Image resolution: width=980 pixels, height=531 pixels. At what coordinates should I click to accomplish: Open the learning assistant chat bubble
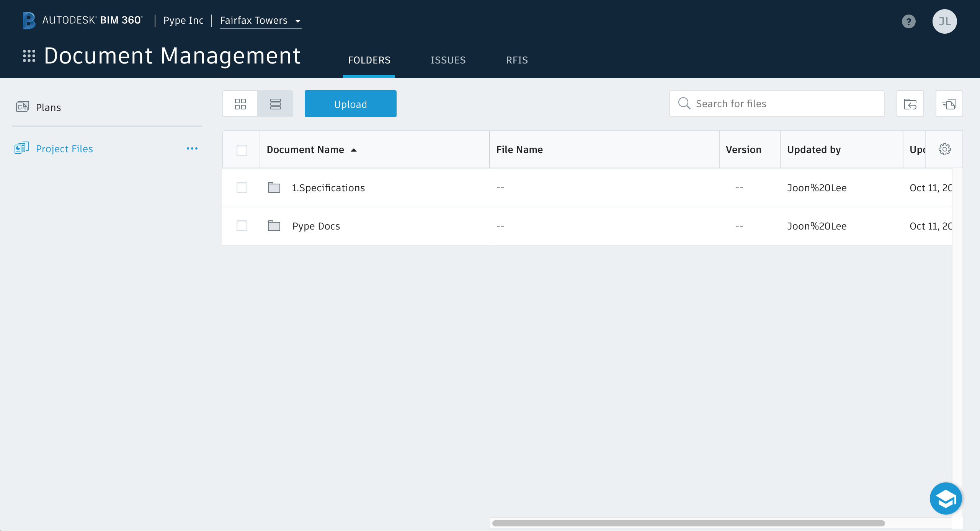click(946, 498)
